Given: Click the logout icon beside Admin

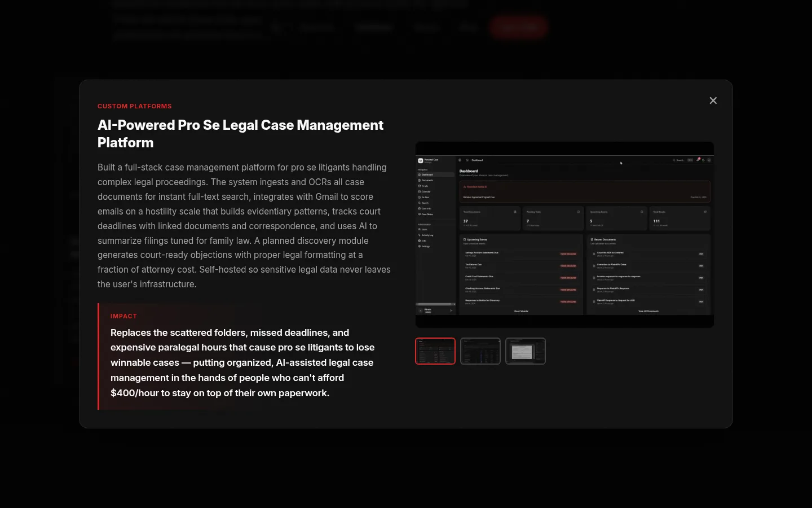Looking at the screenshot, I should click(x=451, y=310).
